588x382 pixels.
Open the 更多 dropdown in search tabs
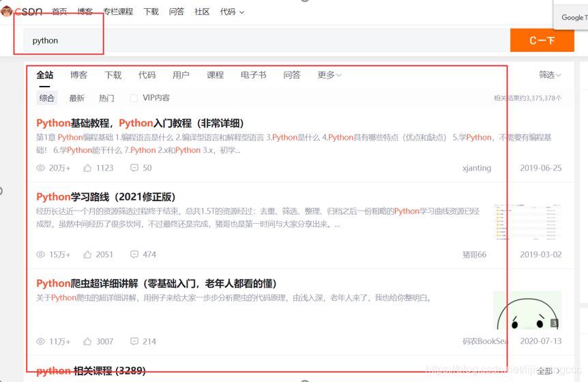[329, 75]
